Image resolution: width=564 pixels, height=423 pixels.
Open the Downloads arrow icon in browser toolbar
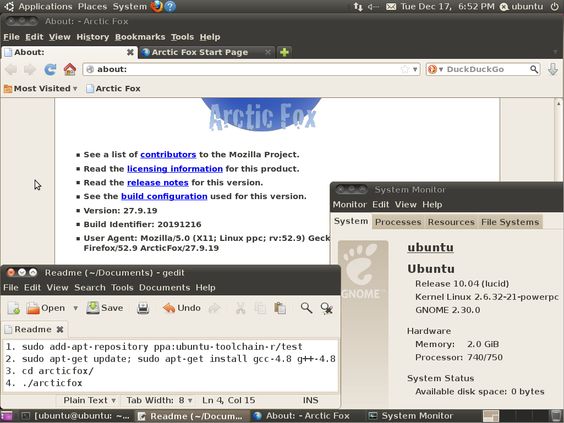[553, 69]
